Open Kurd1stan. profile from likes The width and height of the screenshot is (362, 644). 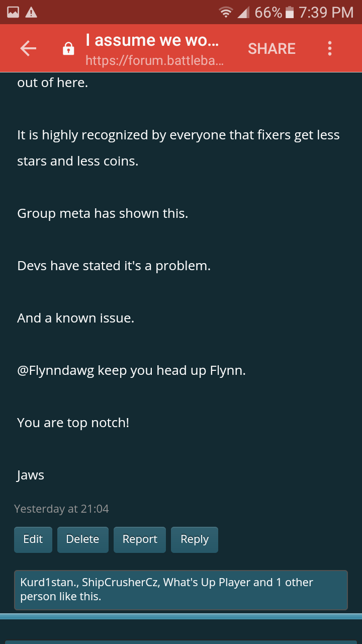48,582
